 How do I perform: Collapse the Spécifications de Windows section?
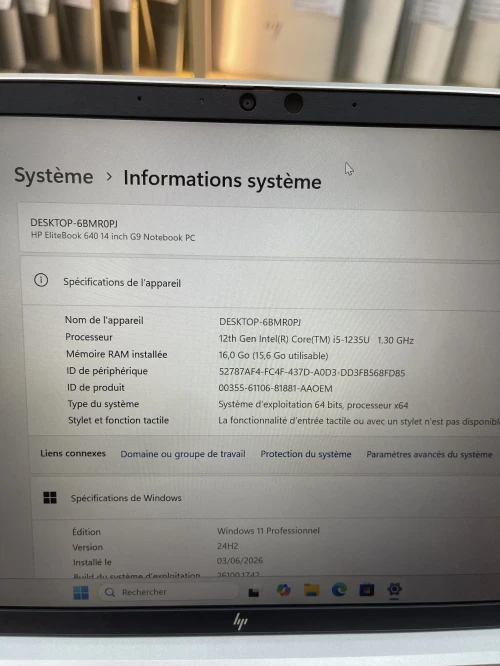pos(265,498)
